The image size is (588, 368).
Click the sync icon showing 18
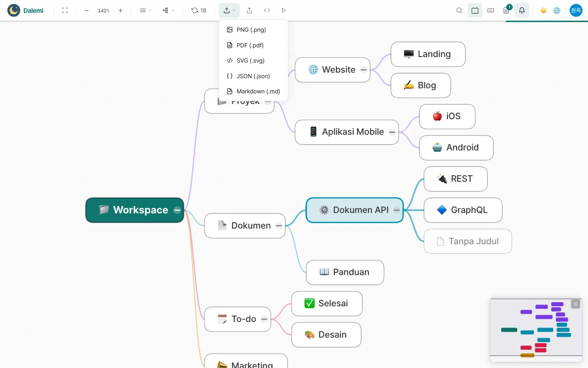pos(199,10)
